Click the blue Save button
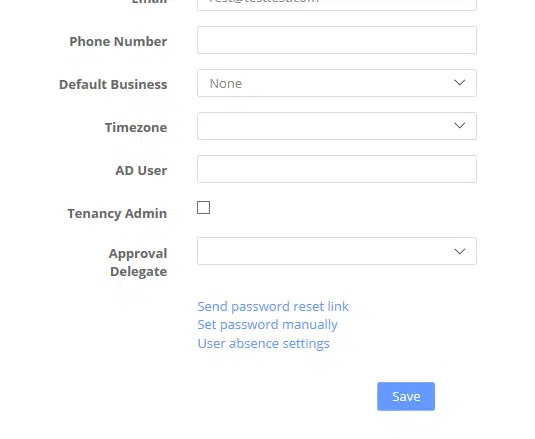Image resolution: width=535 pixels, height=439 pixels. tap(406, 396)
